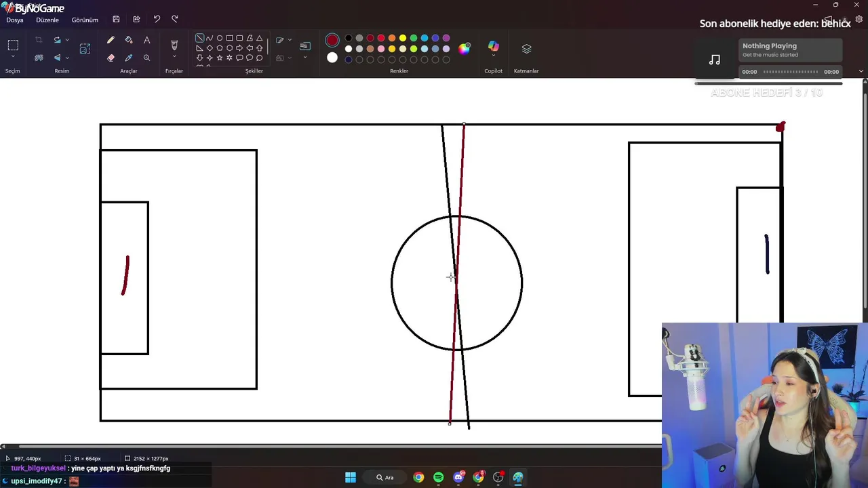The height and width of the screenshot is (488, 868).
Task: Click the Crop tool icon
Action: 39,40
